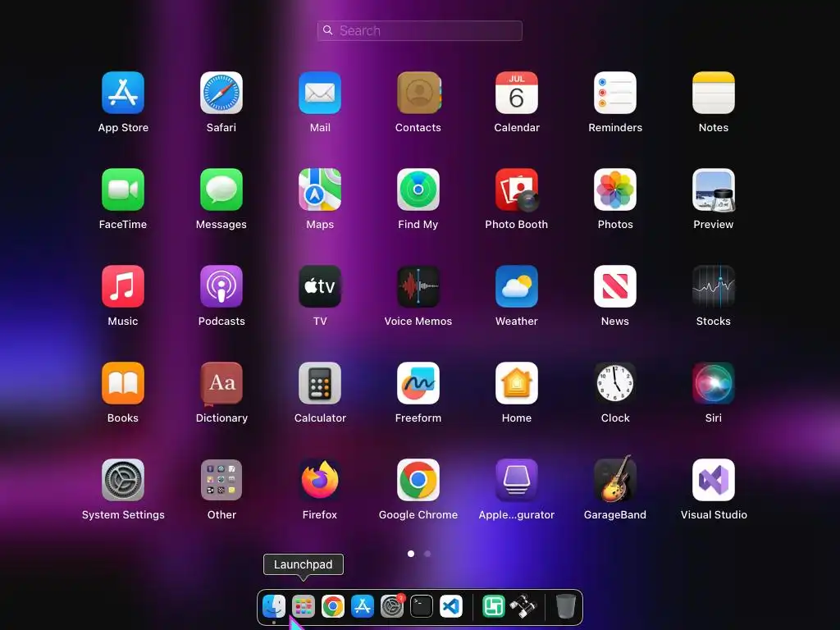The image size is (840, 630).
Task: Open System Settings with badge in Dock
Action: (x=392, y=606)
